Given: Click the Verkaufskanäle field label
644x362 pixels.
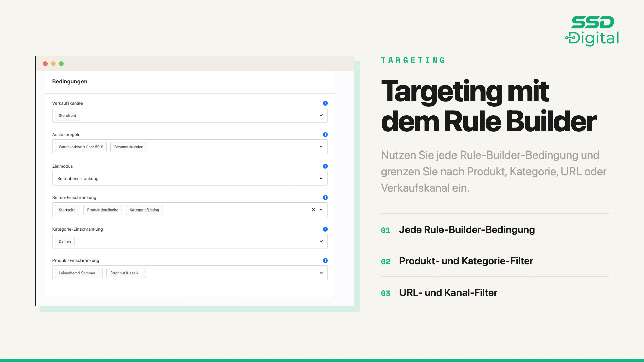Looking at the screenshot, I should click(x=67, y=103).
